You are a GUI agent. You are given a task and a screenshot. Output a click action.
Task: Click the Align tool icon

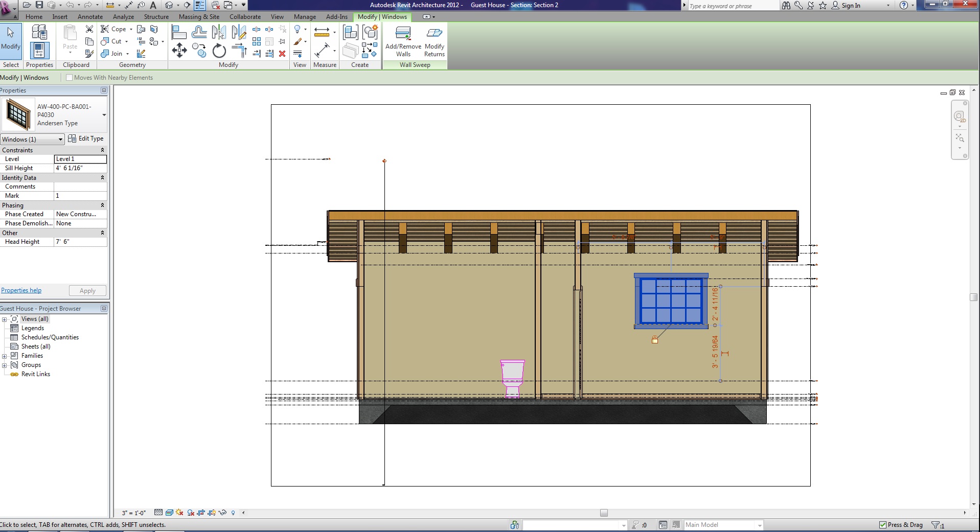point(179,33)
